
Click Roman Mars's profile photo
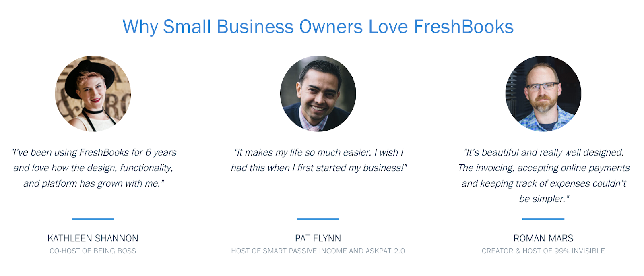(543, 93)
